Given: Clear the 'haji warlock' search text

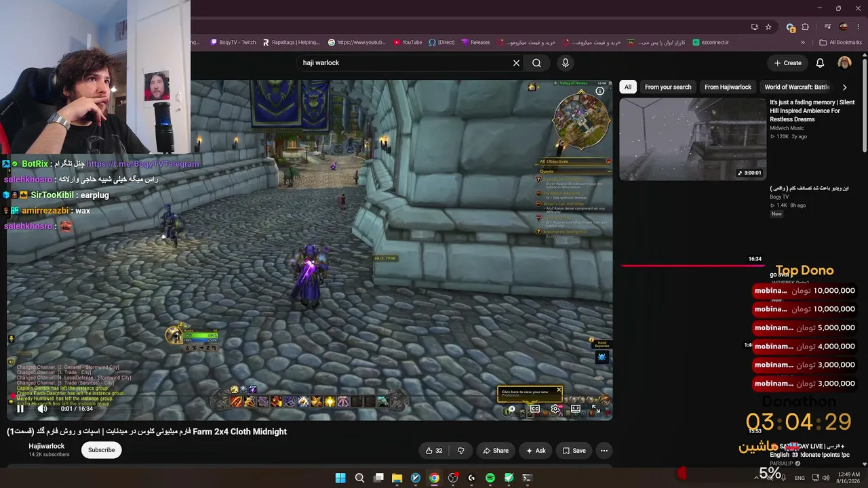Looking at the screenshot, I should 516,63.
